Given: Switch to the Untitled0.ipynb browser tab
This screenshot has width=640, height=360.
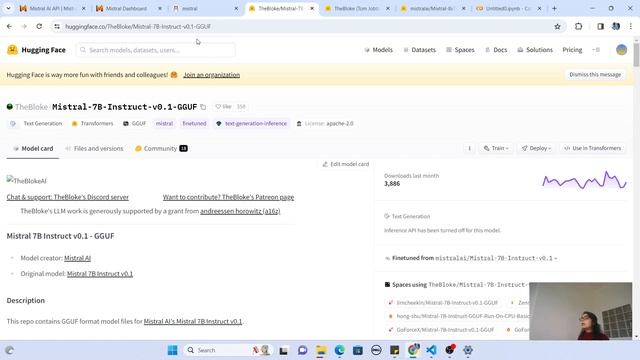Looking at the screenshot, I should [x=509, y=8].
